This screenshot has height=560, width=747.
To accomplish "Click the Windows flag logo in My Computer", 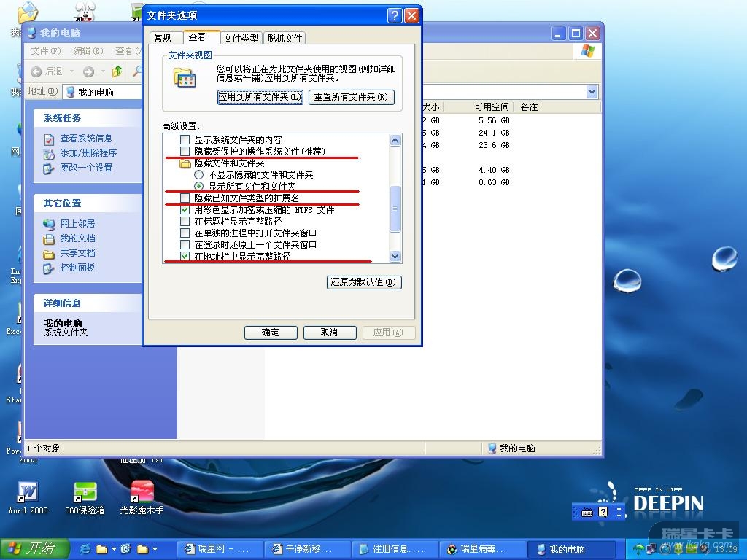I will 588,50.
